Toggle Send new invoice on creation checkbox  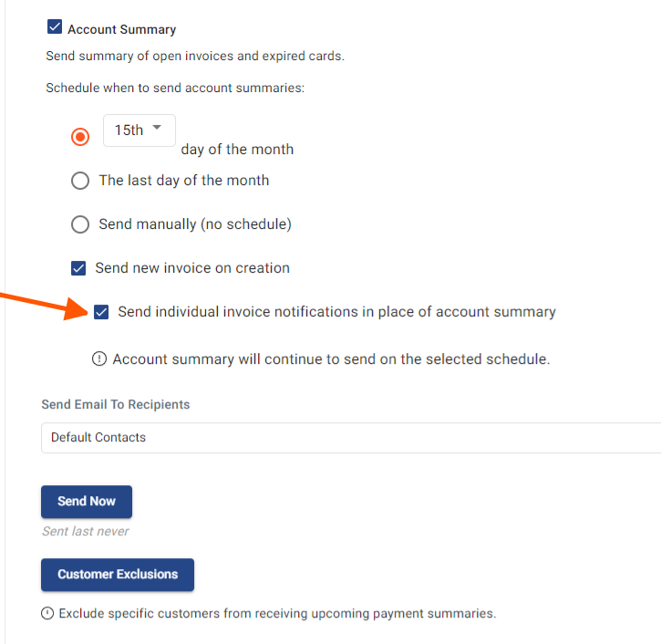[78, 268]
